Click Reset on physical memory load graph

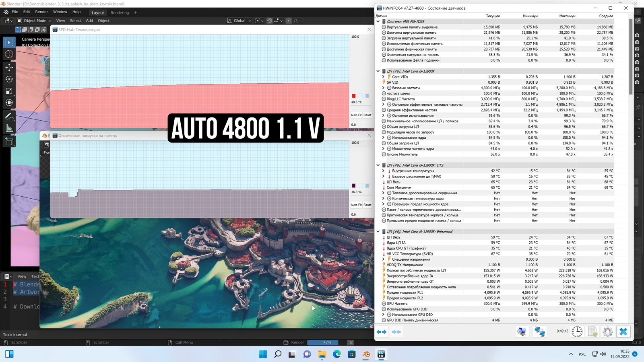tap(367, 205)
